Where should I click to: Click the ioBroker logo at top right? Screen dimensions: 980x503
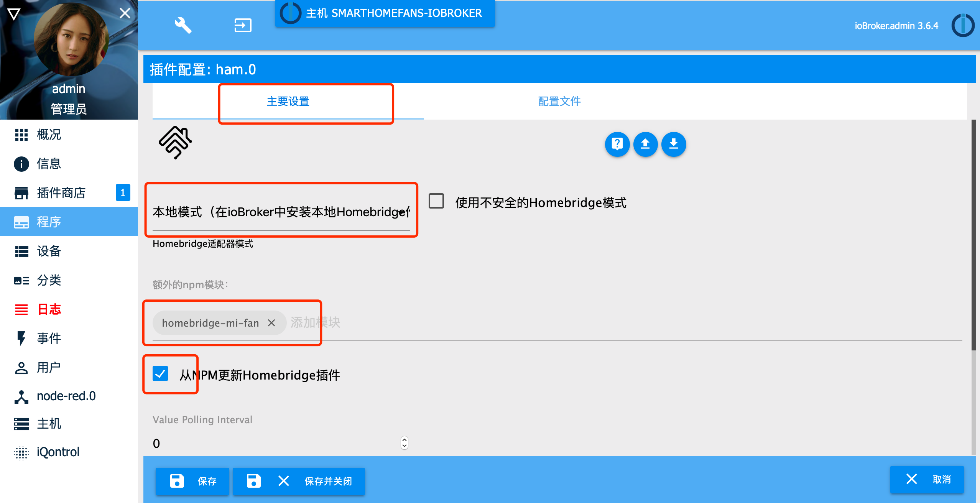click(x=963, y=25)
